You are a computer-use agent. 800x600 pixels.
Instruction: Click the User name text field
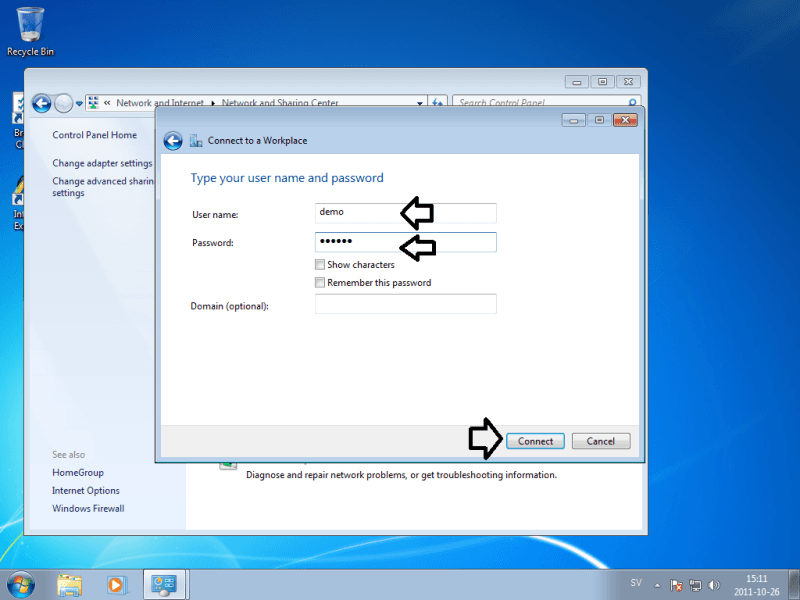tap(405, 213)
